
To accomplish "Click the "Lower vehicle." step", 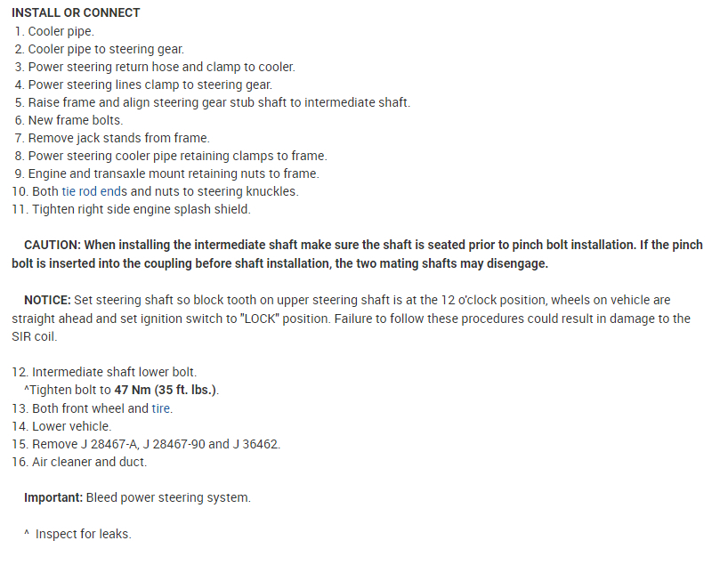I will tap(72, 426).
